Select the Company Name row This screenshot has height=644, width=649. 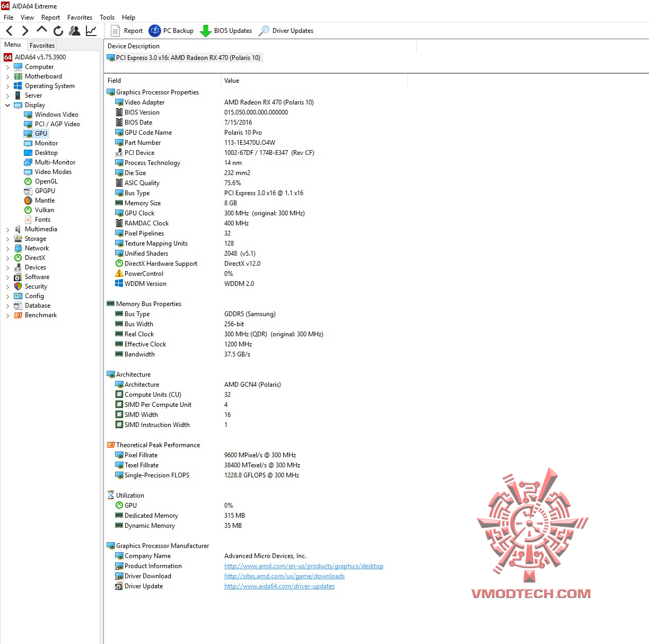[257, 556]
